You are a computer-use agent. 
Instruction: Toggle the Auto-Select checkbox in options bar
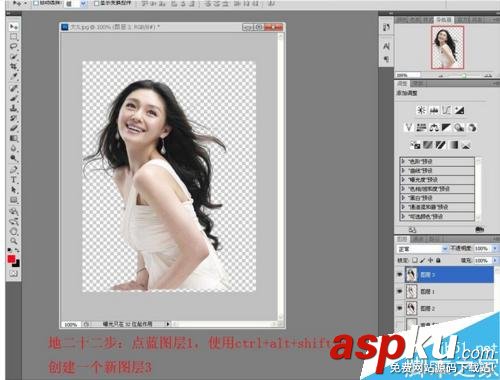pos(36,3)
